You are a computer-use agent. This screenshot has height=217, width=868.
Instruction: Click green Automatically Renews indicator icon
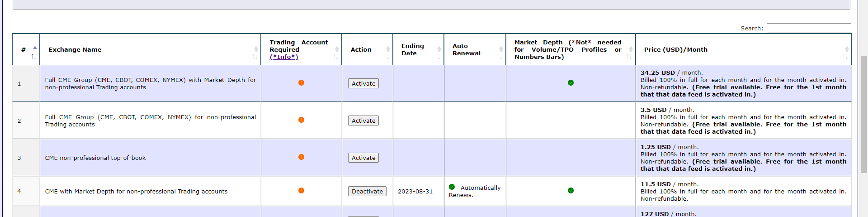click(x=452, y=187)
